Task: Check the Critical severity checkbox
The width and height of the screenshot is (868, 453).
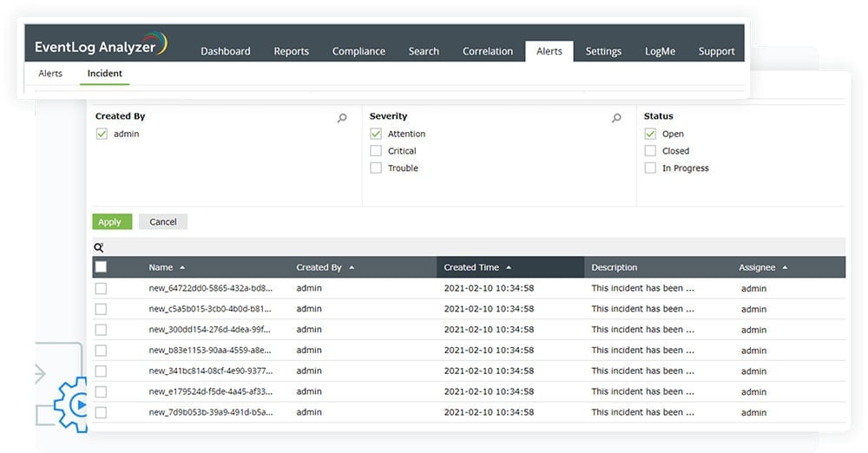Action: (x=376, y=151)
